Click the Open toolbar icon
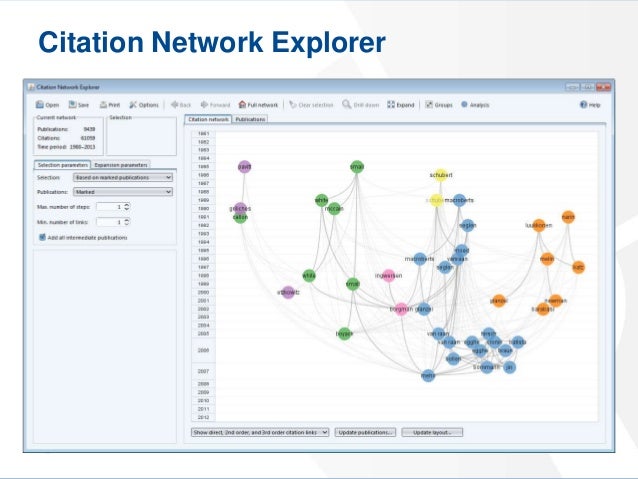This screenshot has width=638, height=479. [x=47, y=105]
